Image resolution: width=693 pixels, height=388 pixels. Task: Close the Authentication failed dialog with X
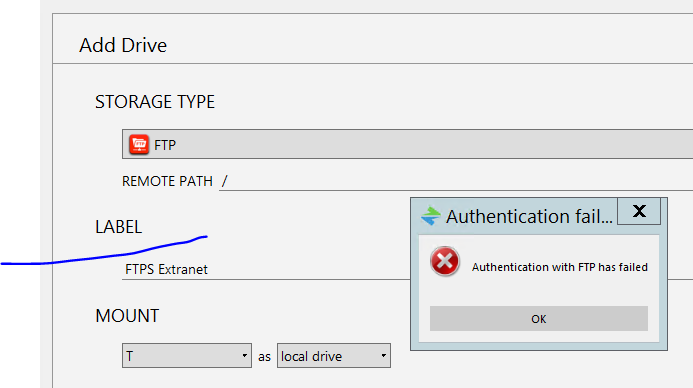[x=639, y=211]
